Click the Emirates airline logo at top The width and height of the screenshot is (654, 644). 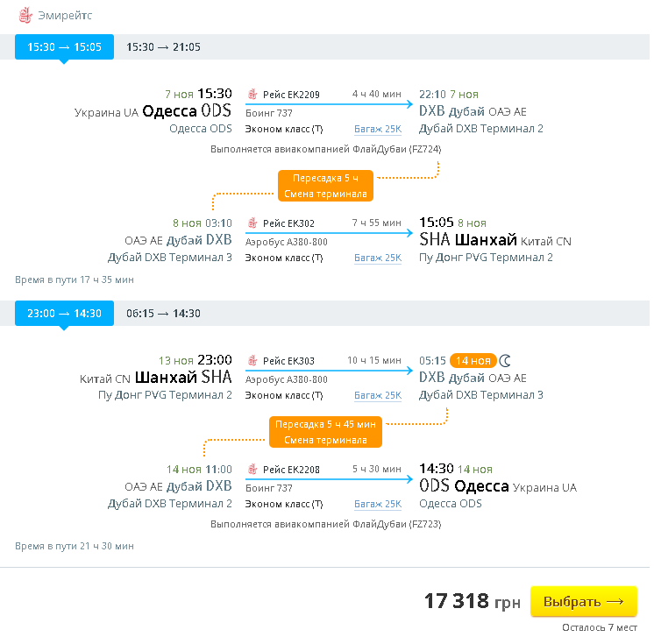click(x=24, y=16)
